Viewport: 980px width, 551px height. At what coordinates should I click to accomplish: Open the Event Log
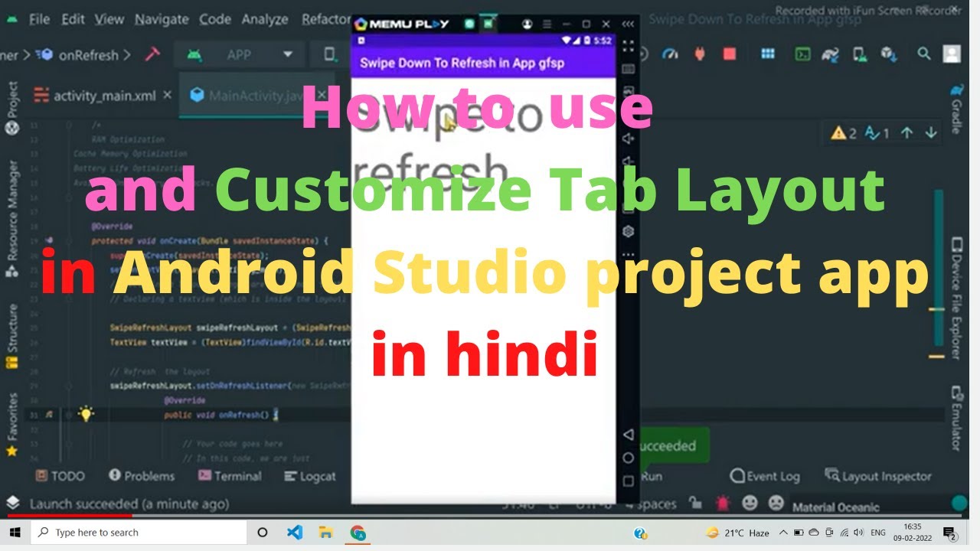(765, 476)
